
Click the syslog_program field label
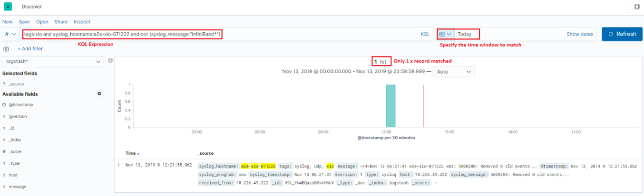[217, 174]
